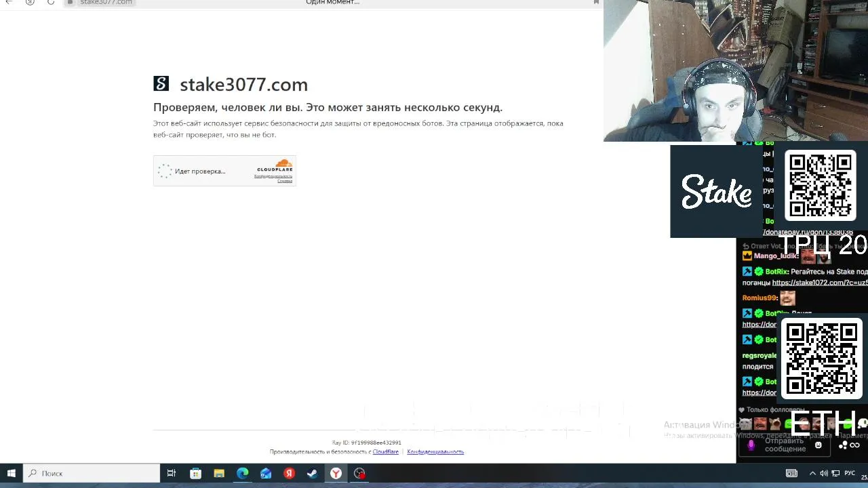Open Microsoft Edge from the taskbar
This screenshot has height=488, width=868.
[x=243, y=473]
